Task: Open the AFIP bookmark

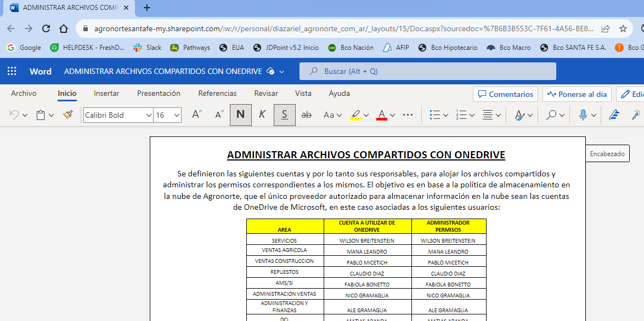Action: click(x=396, y=48)
